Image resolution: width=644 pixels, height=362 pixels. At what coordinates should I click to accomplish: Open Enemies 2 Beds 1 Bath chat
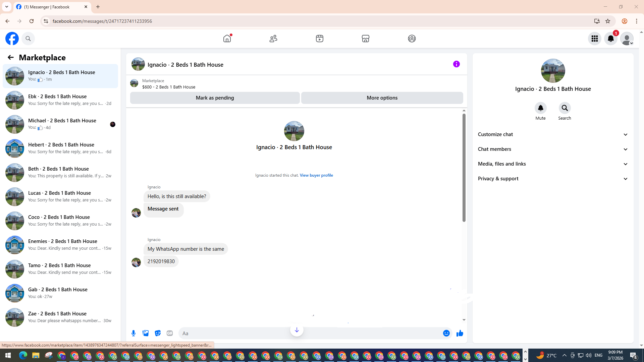point(60,245)
